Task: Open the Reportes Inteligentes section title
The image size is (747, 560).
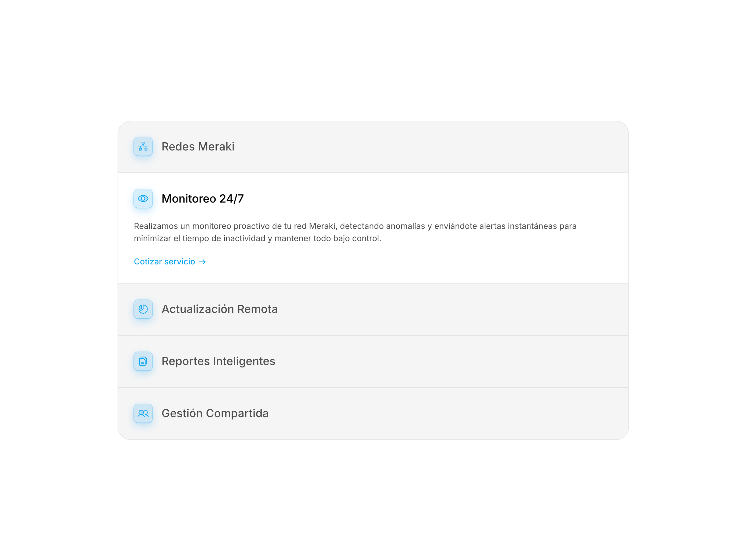Action: pyautogui.click(x=218, y=361)
